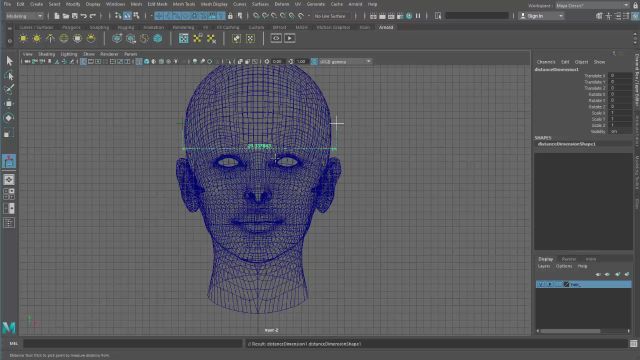Click the Translate X value field
Screen dimensions: 640x360
[x=620, y=76]
